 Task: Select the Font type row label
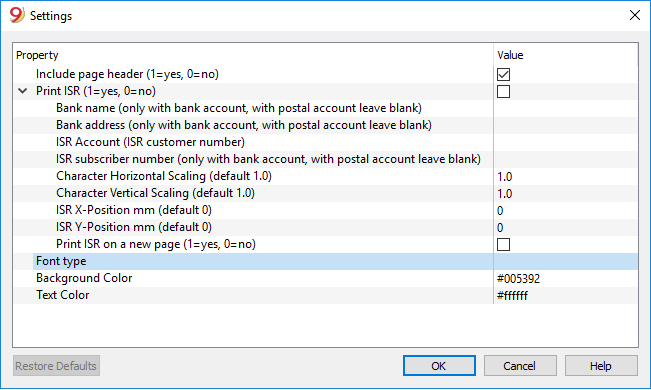61,261
